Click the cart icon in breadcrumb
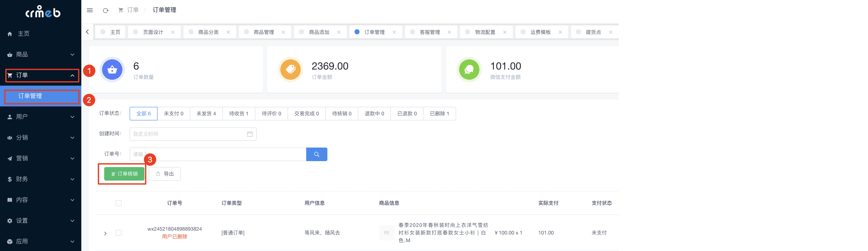868x251 pixels. [121, 10]
